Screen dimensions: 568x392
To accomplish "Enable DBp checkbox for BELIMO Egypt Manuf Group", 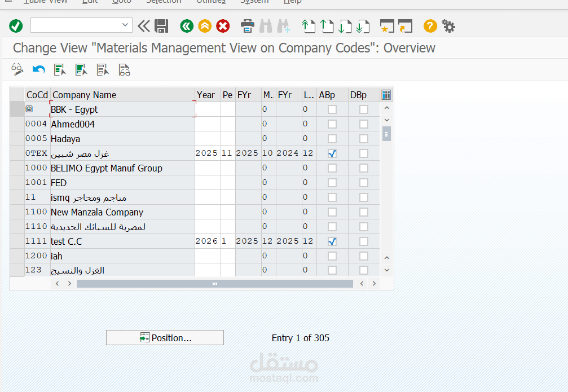I will click(x=363, y=168).
